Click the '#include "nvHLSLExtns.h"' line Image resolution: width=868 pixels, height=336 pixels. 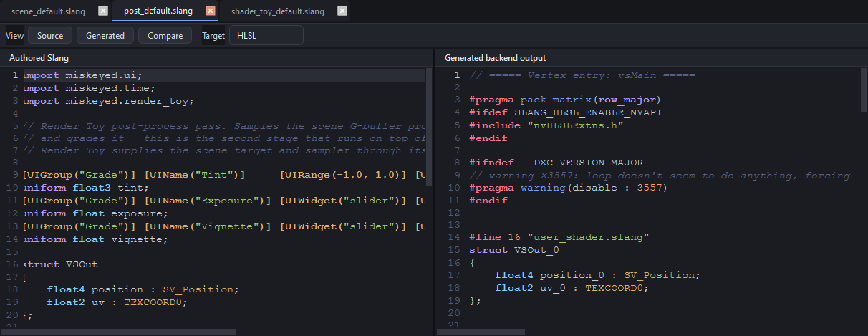546,125
